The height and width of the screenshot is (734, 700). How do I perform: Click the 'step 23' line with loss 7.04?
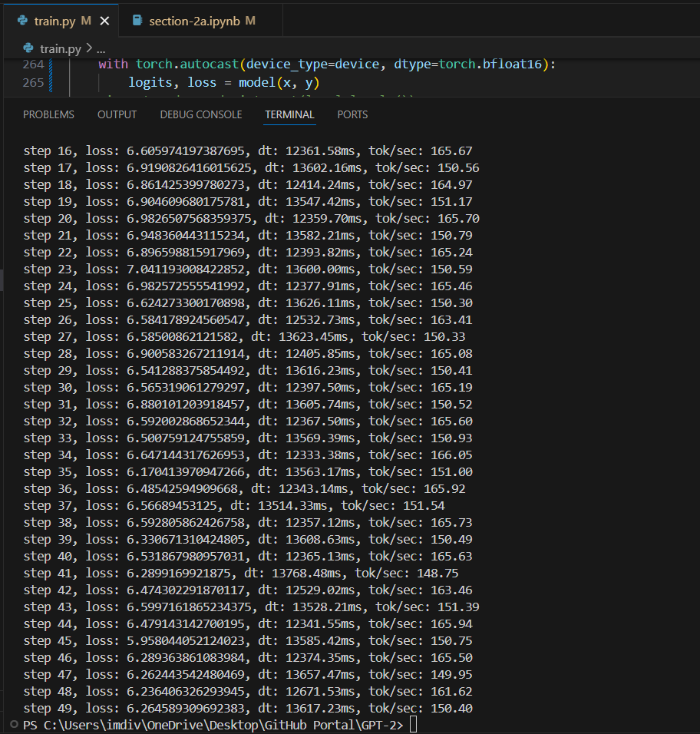(248, 269)
